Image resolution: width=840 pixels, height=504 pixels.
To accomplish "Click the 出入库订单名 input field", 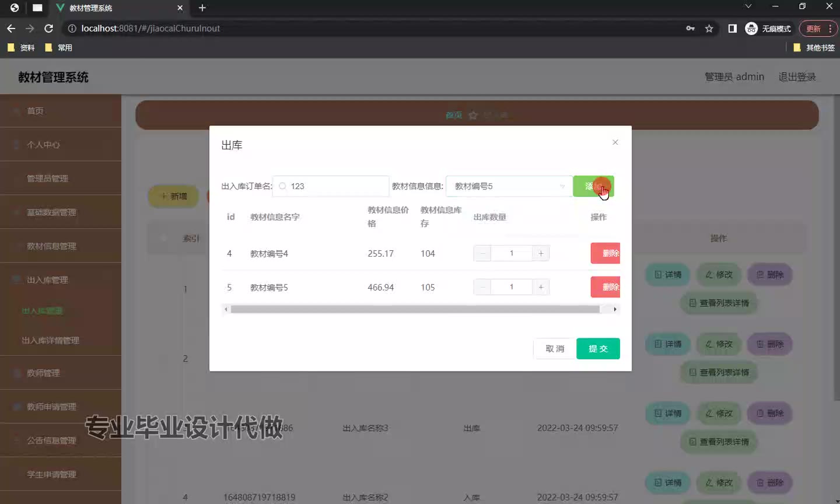I will pyautogui.click(x=331, y=186).
